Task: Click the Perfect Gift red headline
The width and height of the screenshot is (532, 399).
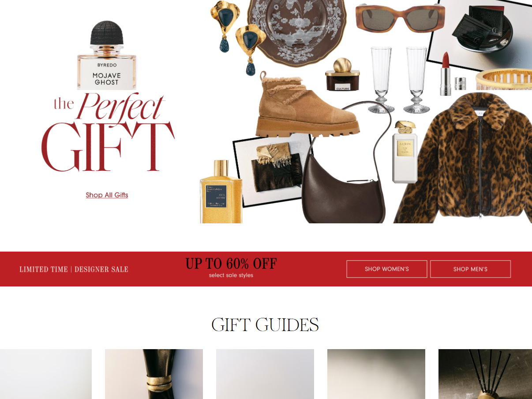Action: (108, 132)
